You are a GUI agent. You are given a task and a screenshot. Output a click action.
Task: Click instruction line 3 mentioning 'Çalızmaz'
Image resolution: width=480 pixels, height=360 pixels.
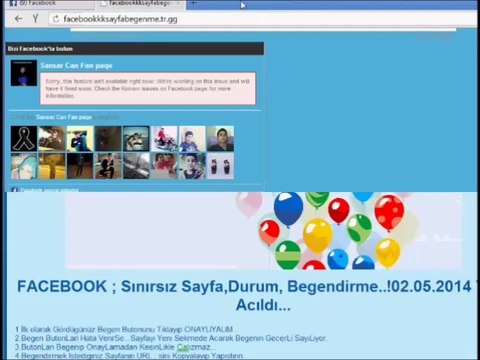(x=115, y=347)
